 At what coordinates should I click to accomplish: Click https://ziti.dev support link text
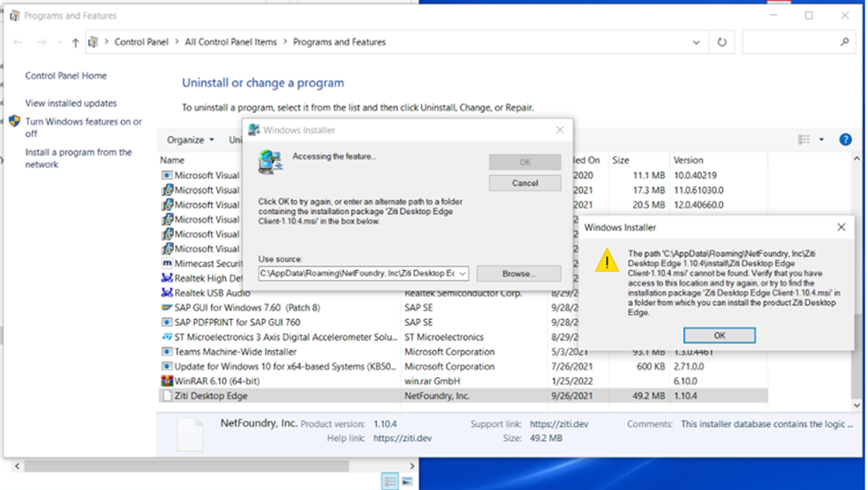tap(559, 424)
